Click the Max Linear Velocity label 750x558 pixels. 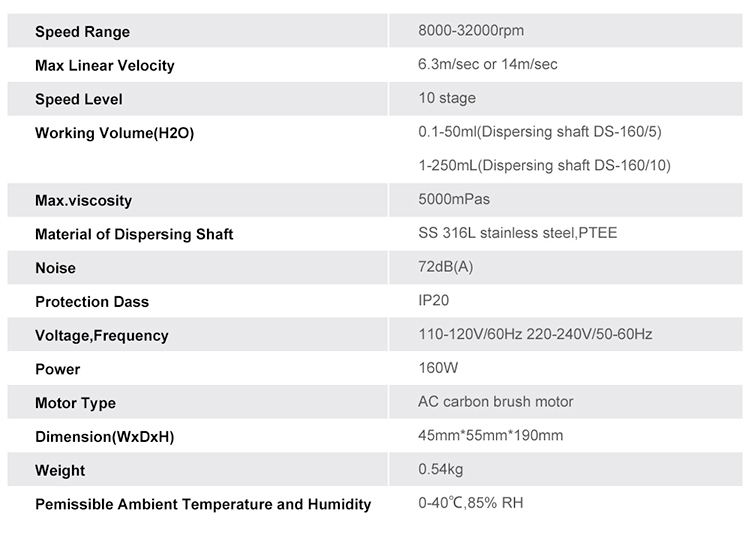104,66
